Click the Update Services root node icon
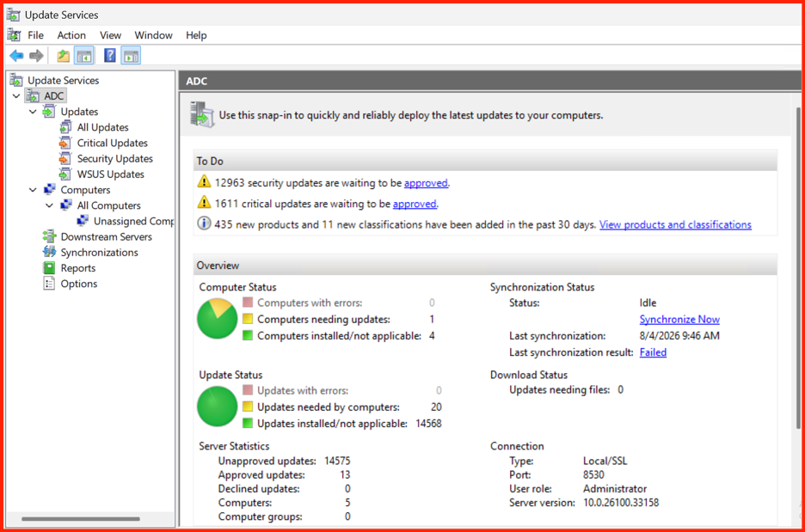The image size is (805, 532). (16, 80)
